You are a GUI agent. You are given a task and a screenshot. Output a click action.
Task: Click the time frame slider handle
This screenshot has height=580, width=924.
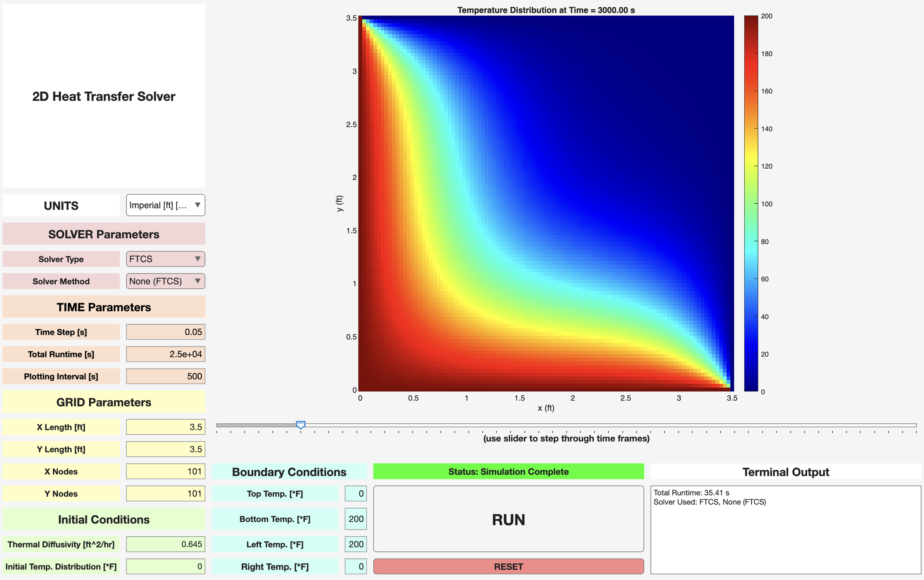[x=301, y=425]
